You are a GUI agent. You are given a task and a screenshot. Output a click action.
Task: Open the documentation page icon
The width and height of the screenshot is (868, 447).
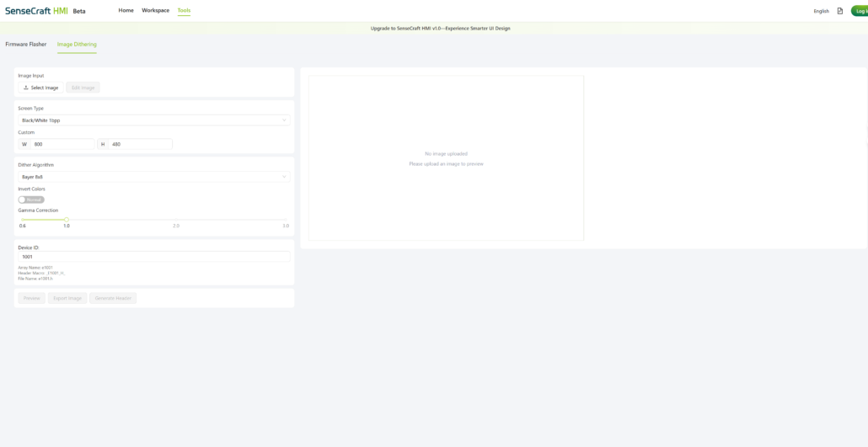click(839, 11)
